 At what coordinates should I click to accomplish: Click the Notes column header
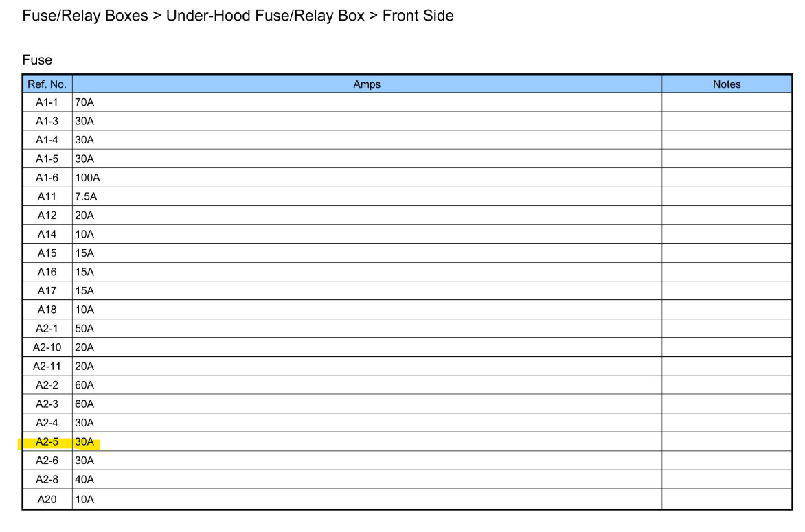727,84
